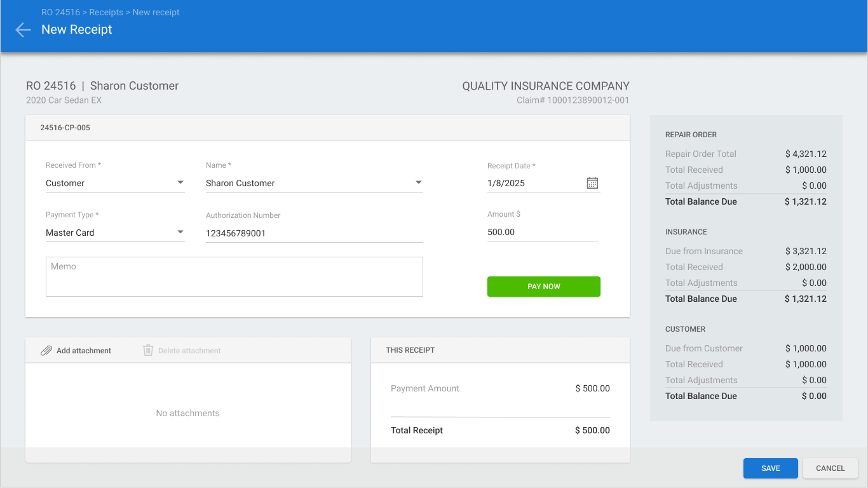Click the 2020 Car Sedan EX text
Screen dimensions: 868x488
[x=64, y=100]
